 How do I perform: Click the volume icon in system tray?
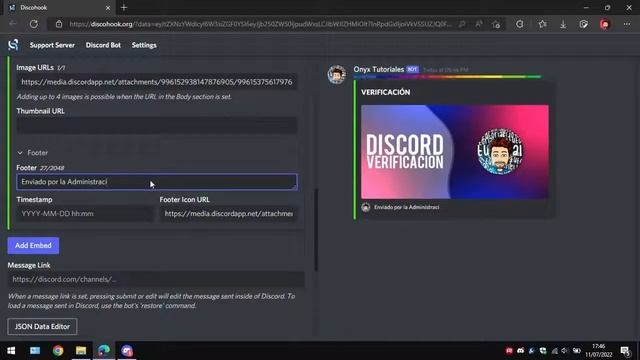564,351
